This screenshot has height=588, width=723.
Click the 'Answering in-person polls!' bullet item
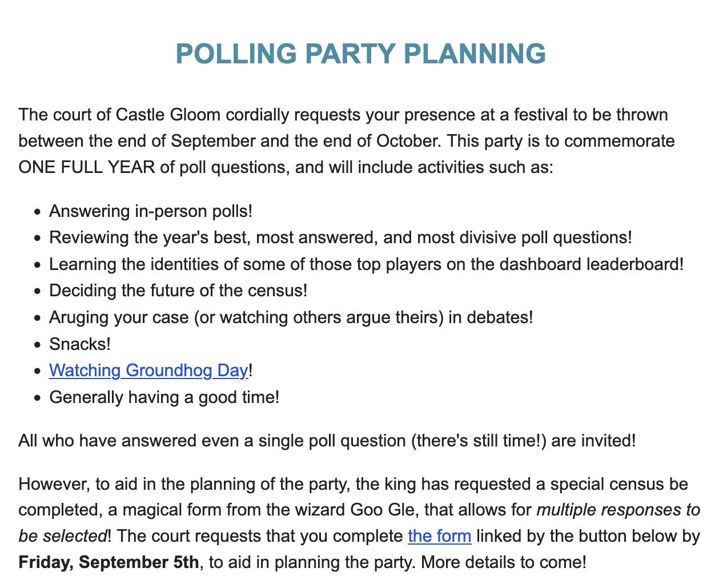coord(151,211)
